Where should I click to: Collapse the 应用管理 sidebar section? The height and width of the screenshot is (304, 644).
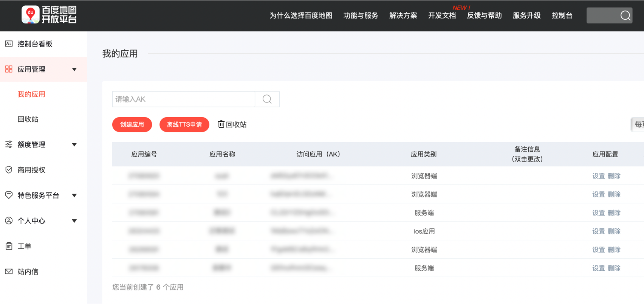pos(74,69)
